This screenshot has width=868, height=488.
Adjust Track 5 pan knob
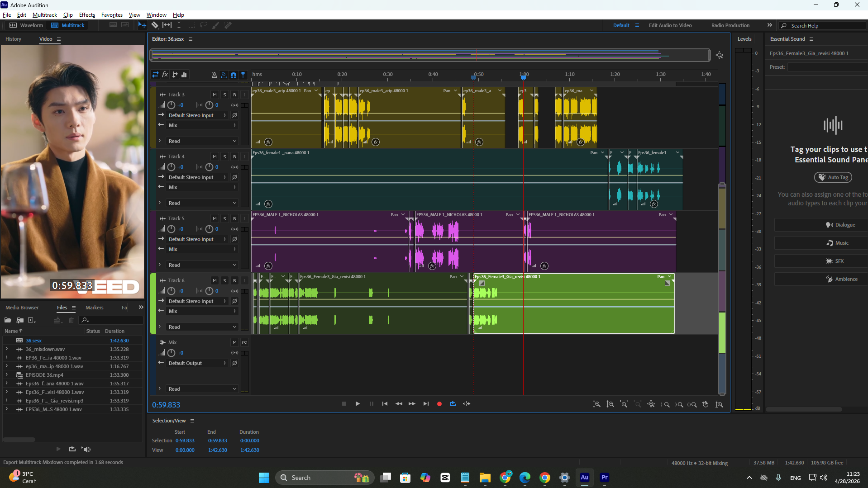[209, 229]
